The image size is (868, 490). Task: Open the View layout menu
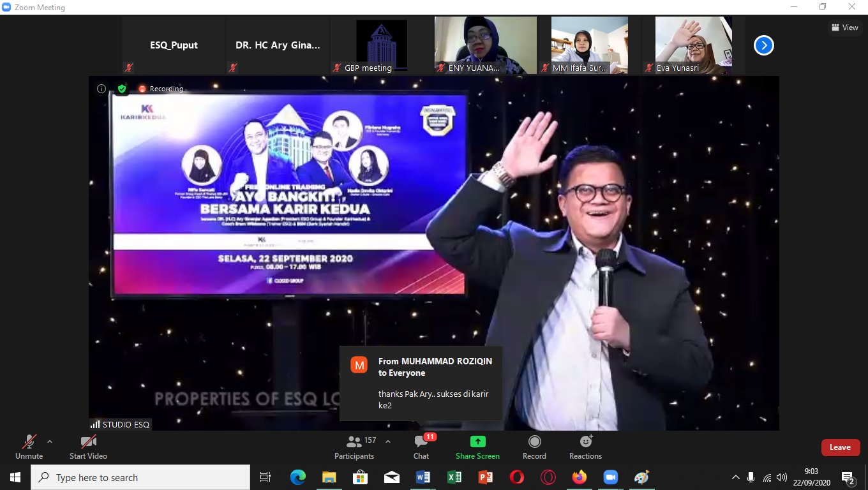pos(844,27)
